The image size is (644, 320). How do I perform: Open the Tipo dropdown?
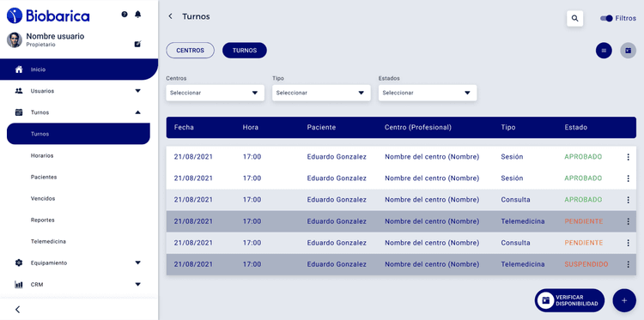[321, 93]
